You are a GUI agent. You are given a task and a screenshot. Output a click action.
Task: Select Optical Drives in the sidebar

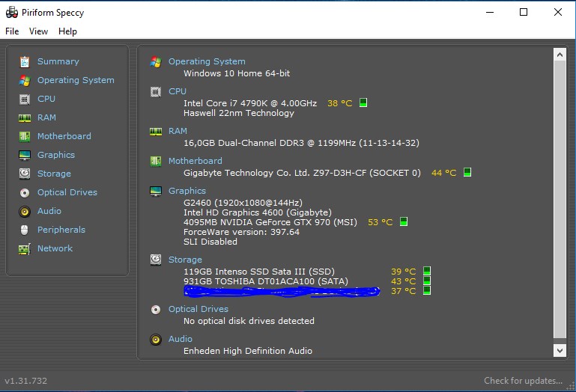(67, 192)
